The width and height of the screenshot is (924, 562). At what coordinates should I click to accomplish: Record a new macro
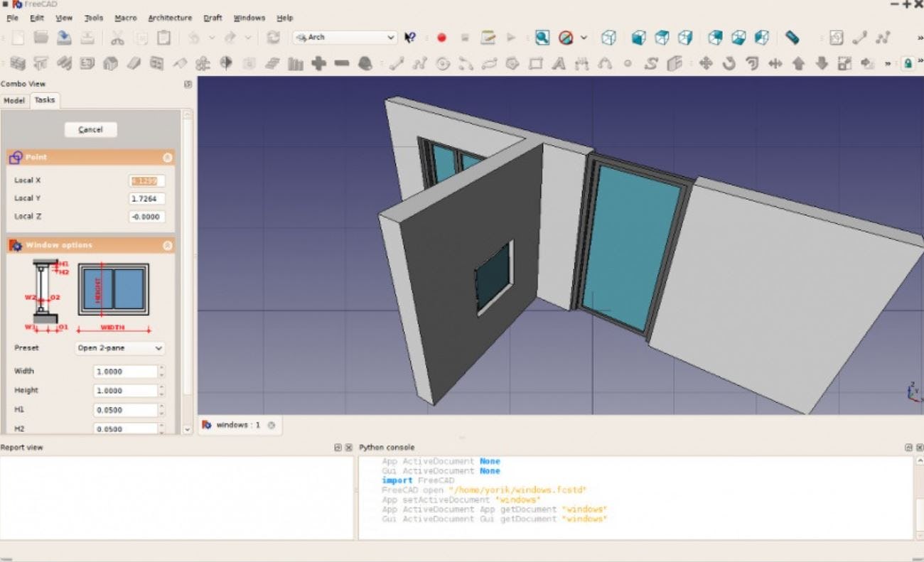pos(442,37)
